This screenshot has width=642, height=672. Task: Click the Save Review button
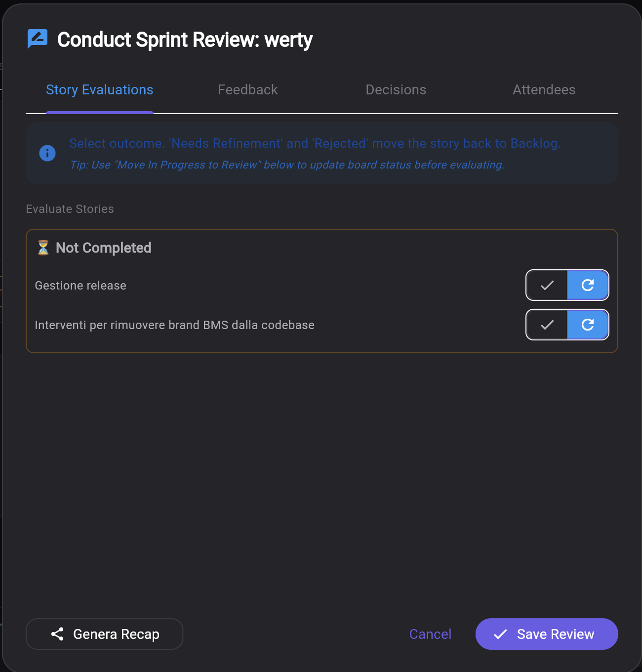click(x=546, y=634)
